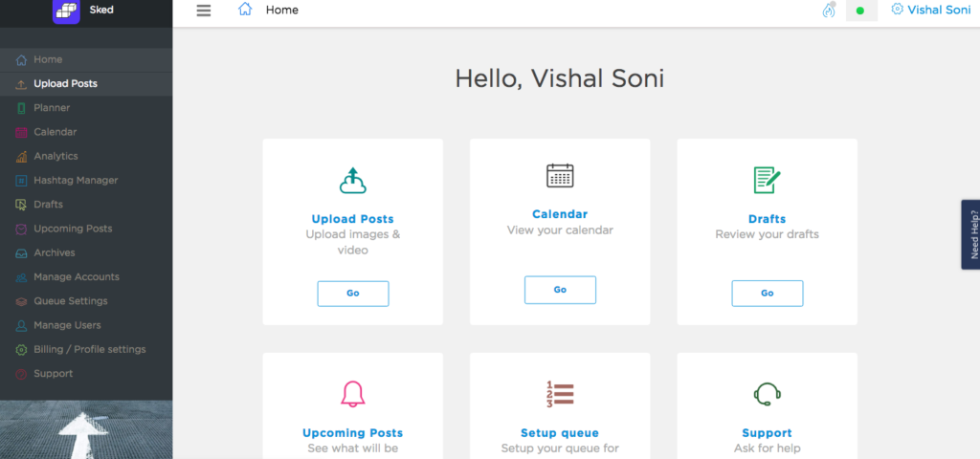Click the calendar card icon

560,175
